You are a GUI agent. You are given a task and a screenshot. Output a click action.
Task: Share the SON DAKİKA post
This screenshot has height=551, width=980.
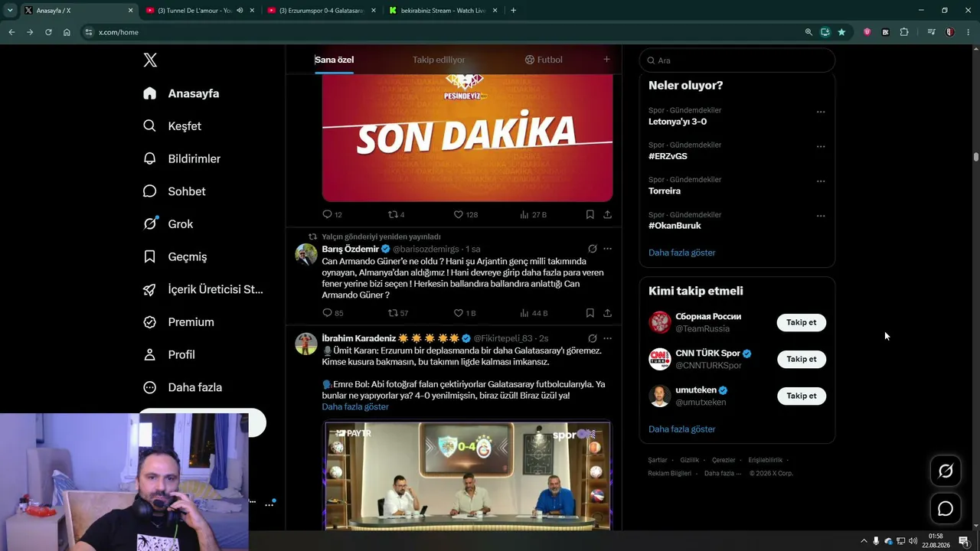[x=607, y=215]
